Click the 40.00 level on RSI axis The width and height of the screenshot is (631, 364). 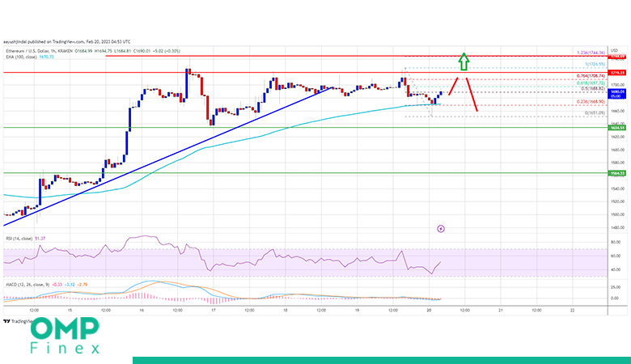616,270
